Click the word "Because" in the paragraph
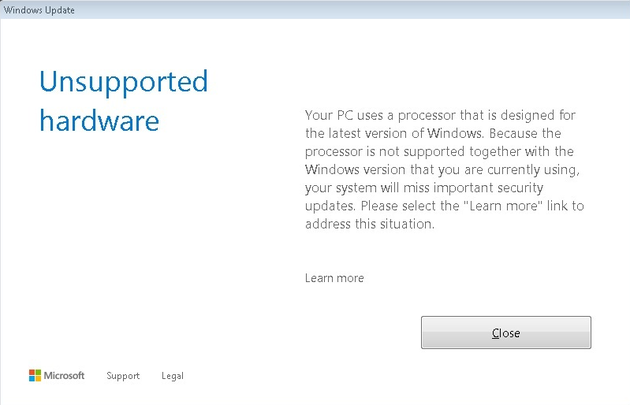Image resolution: width=630 pixels, height=405 pixels. click(x=518, y=133)
